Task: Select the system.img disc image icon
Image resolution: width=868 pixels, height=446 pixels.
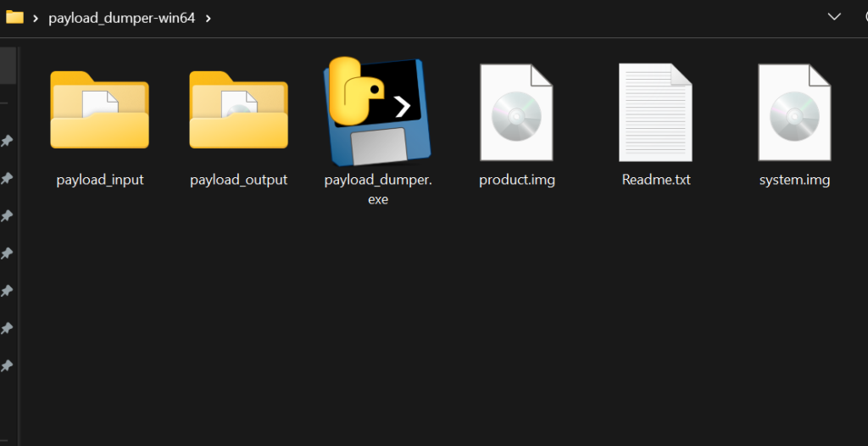Action: coord(794,112)
